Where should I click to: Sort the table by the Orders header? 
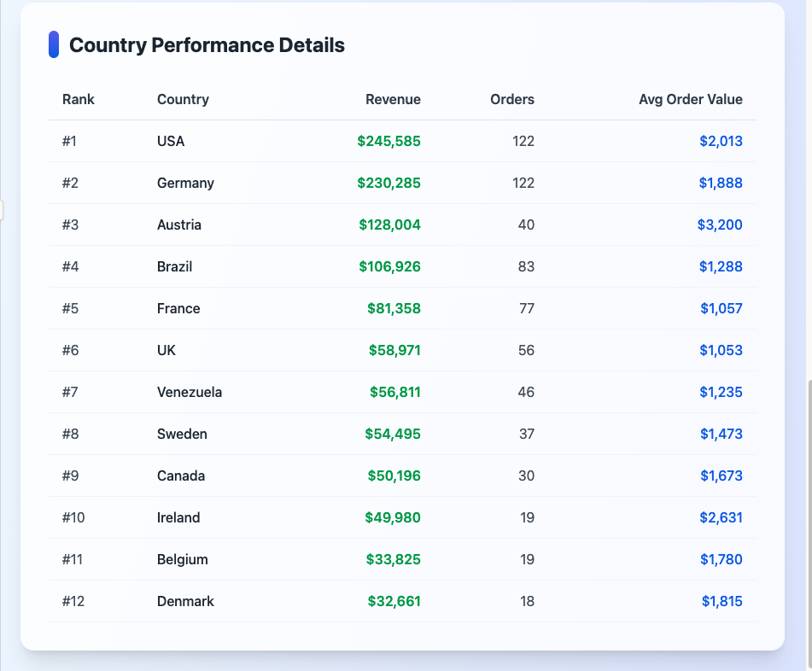pyautogui.click(x=511, y=99)
